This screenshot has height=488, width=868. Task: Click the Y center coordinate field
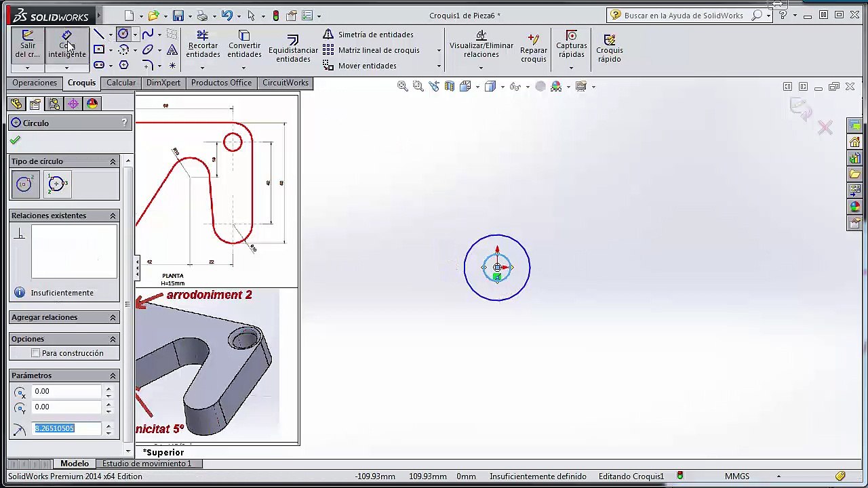(67, 407)
